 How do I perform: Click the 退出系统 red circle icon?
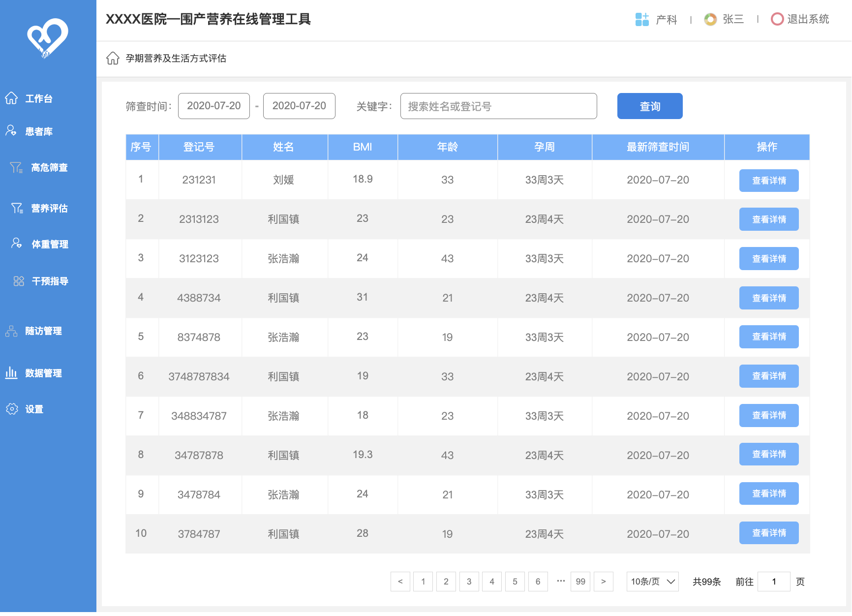777,19
